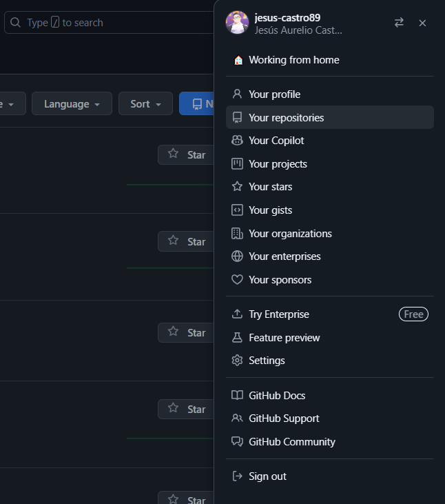Close the user menu panel
445x504 pixels.
pyautogui.click(x=422, y=23)
